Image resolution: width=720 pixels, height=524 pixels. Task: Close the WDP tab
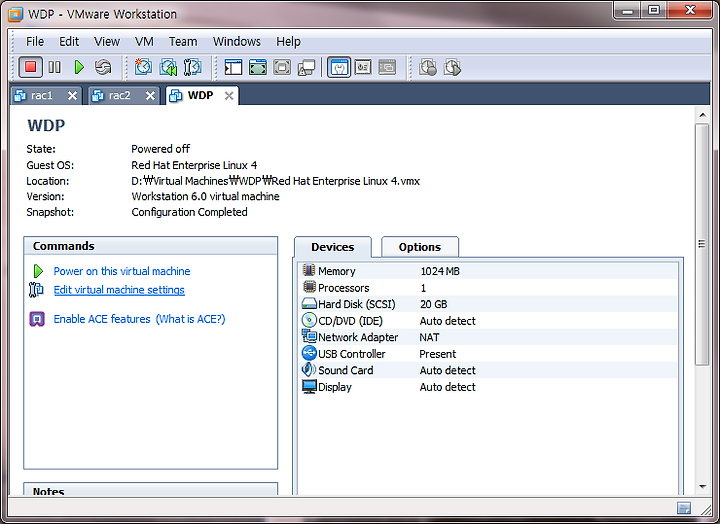click(229, 96)
